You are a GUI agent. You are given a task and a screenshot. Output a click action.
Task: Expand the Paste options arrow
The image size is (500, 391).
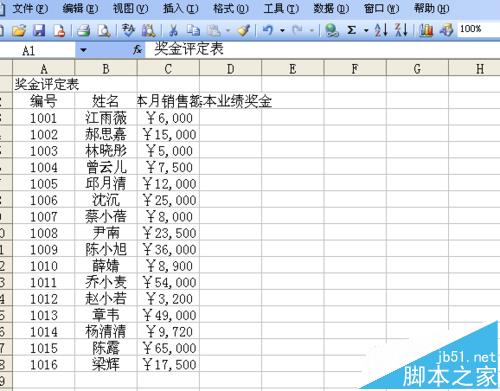click(x=228, y=31)
